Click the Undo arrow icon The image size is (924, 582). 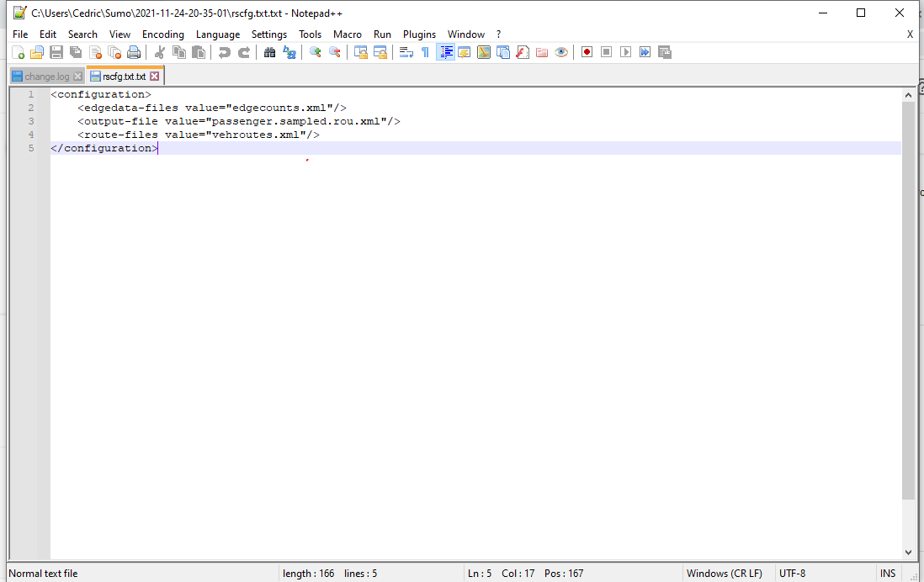point(224,52)
